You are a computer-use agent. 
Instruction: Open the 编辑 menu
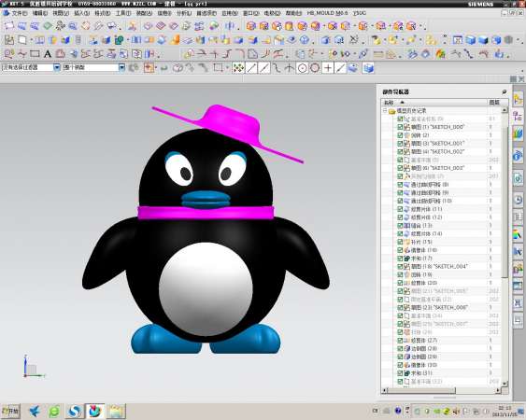(x=40, y=13)
